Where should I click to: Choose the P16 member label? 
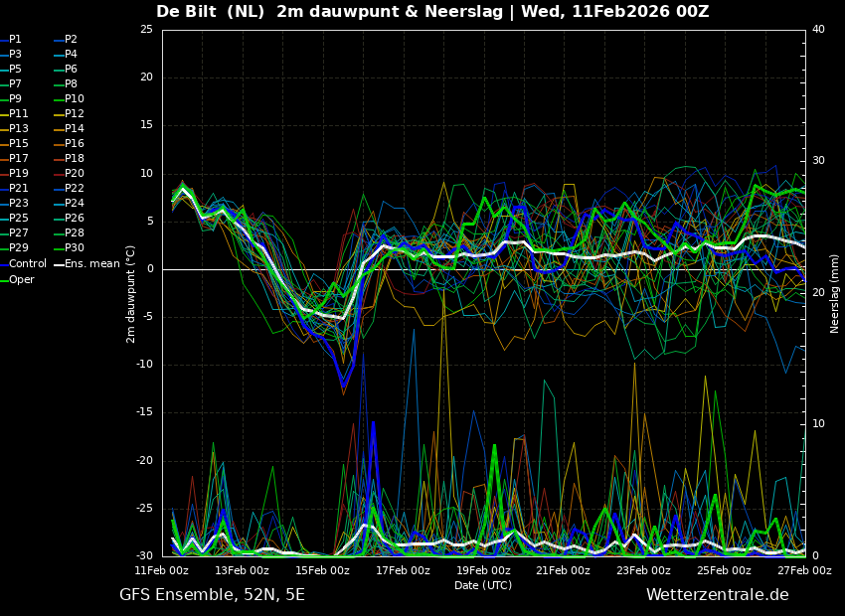coord(75,144)
